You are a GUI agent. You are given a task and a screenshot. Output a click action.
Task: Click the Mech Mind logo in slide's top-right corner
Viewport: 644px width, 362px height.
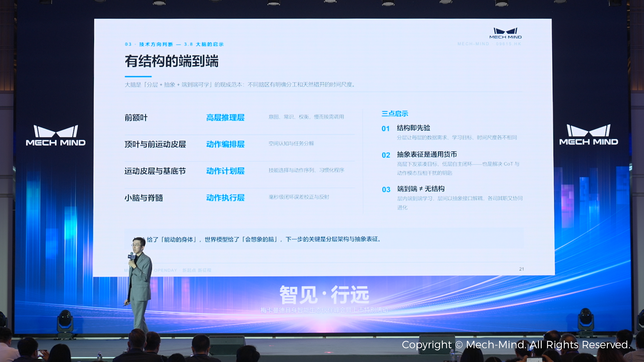pyautogui.click(x=505, y=33)
